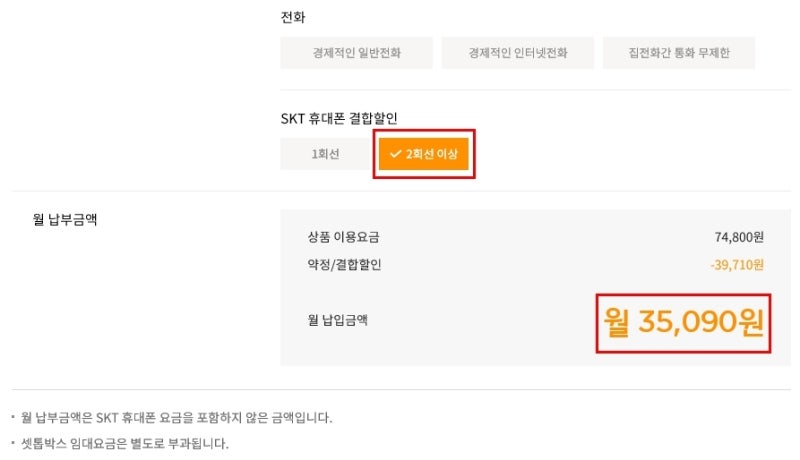The height and width of the screenshot is (460, 800).
Task: Click the 셋톱박스 임대요금 note text
Action: coord(124,443)
